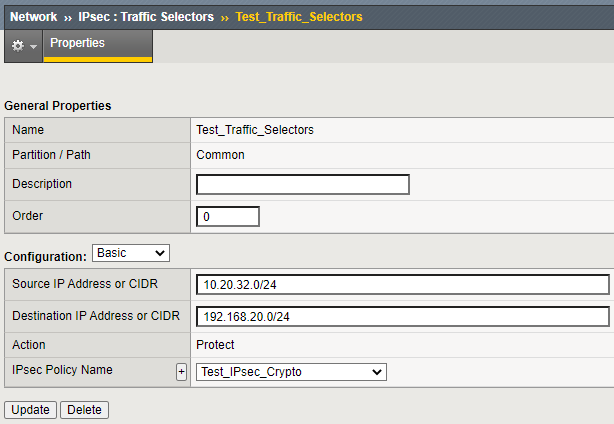The width and height of the screenshot is (614, 424).
Task: Click the General Properties heading
Action: (x=58, y=106)
